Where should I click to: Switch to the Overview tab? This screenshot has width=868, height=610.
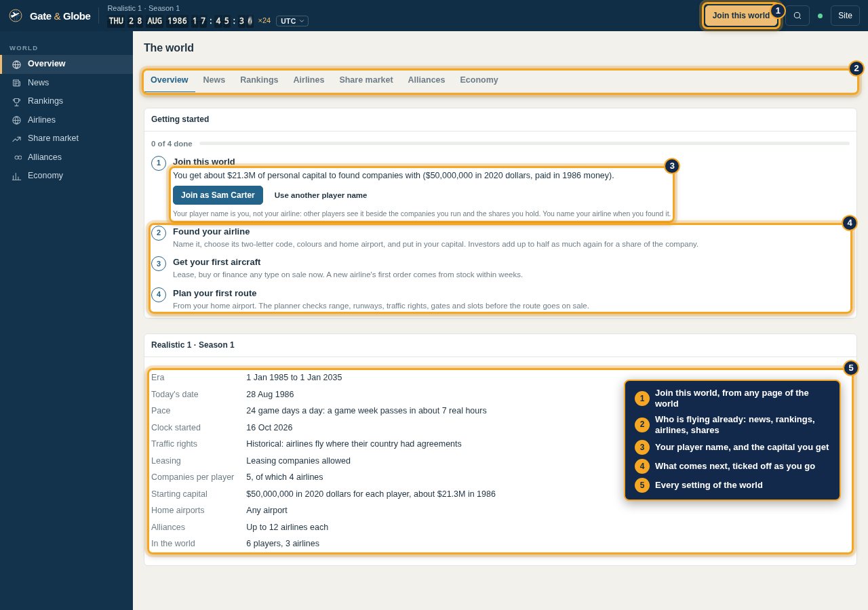[170, 80]
